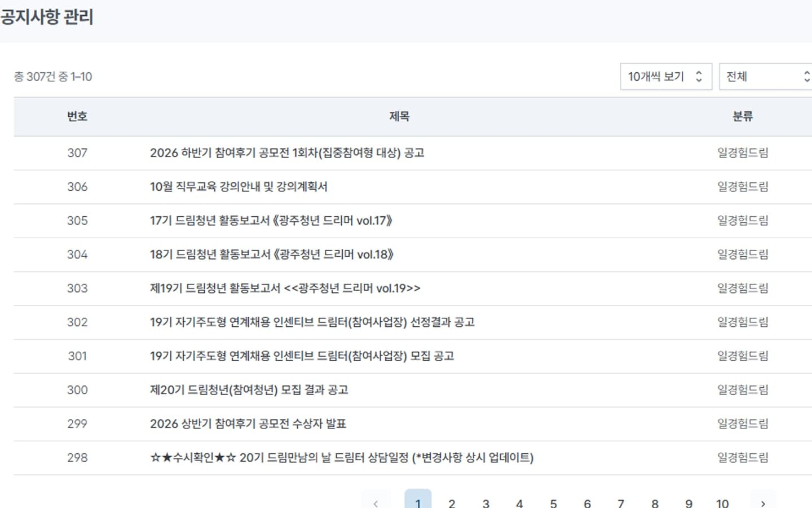Open the 18기 드림청년 활동보고서 vol.18 notice

(x=272, y=255)
